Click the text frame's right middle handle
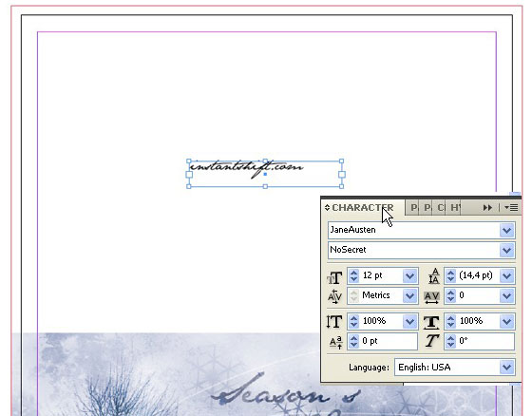Screen dimensions: 532x416 [x=342, y=175]
